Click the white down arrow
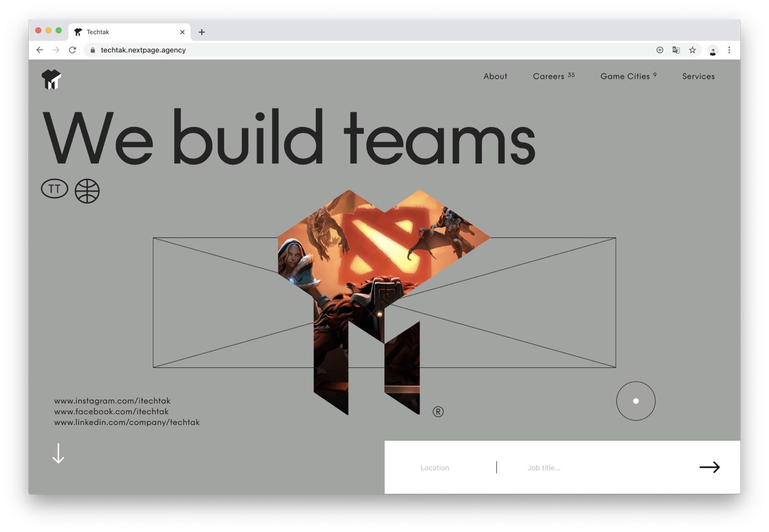 point(58,453)
